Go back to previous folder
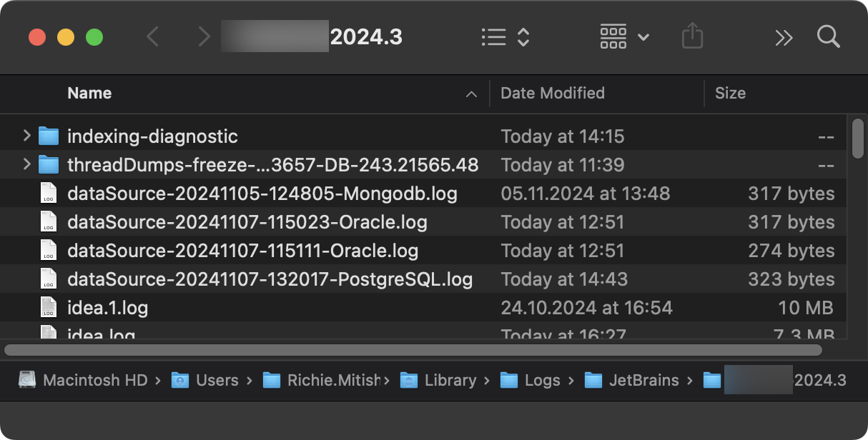Viewport: 868px width, 440px height. point(152,36)
